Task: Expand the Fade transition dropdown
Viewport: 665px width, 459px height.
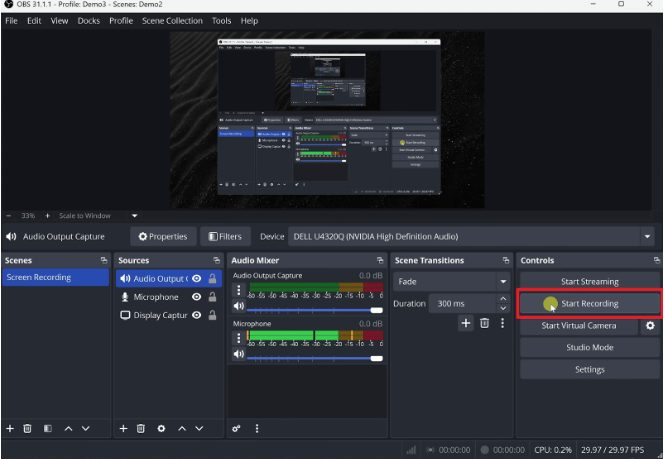Action: (x=503, y=282)
